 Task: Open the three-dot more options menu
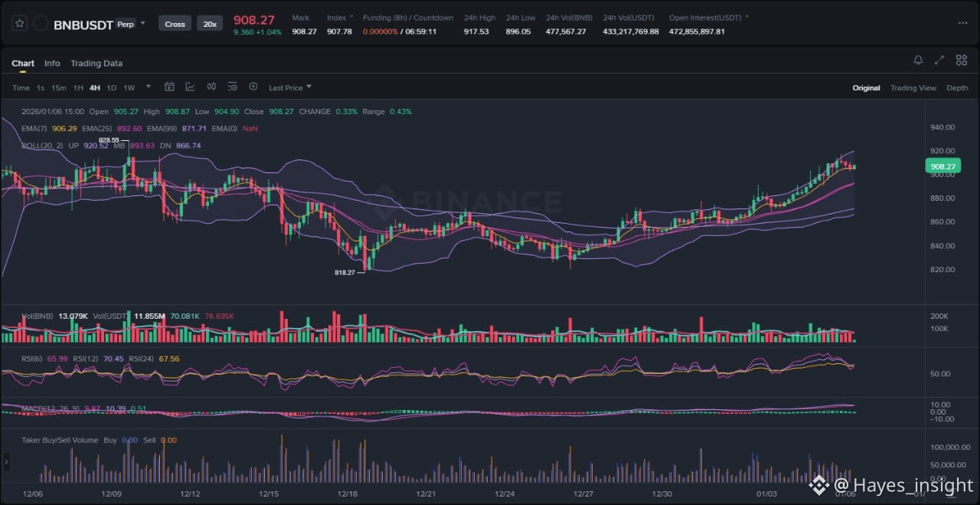[962, 23]
